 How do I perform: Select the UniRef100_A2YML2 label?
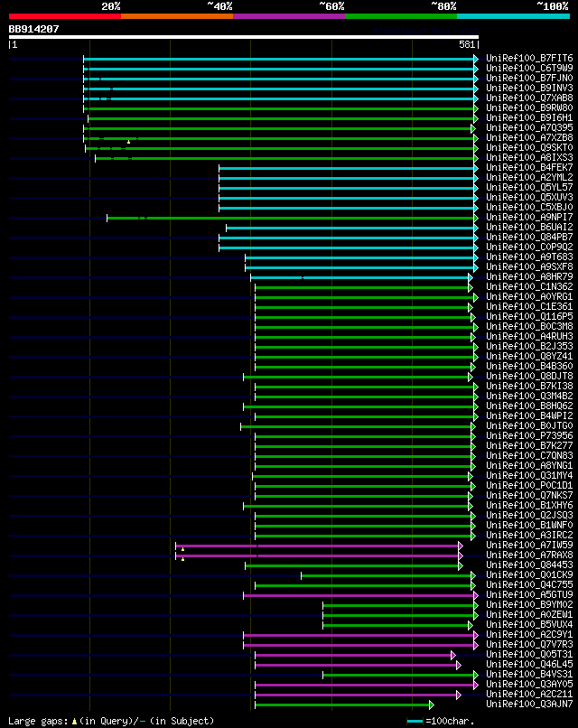point(529,178)
